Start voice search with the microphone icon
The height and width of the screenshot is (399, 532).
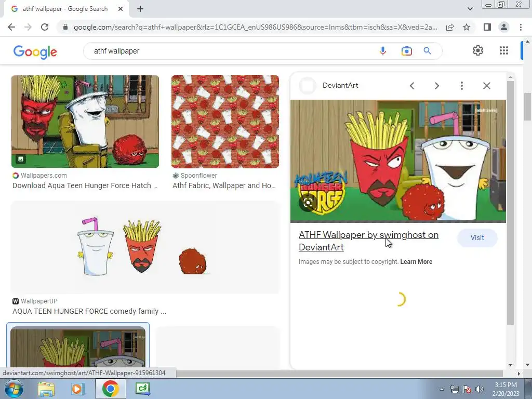point(383,51)
